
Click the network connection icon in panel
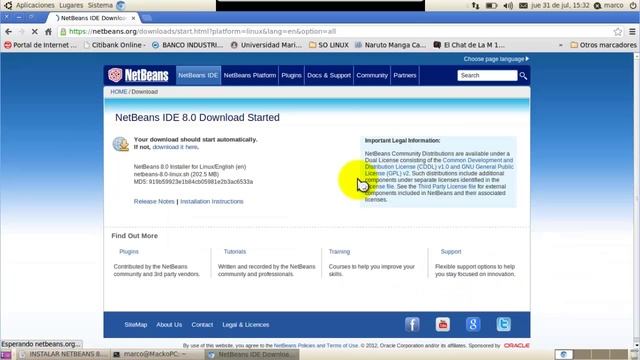tap(476, 5)
